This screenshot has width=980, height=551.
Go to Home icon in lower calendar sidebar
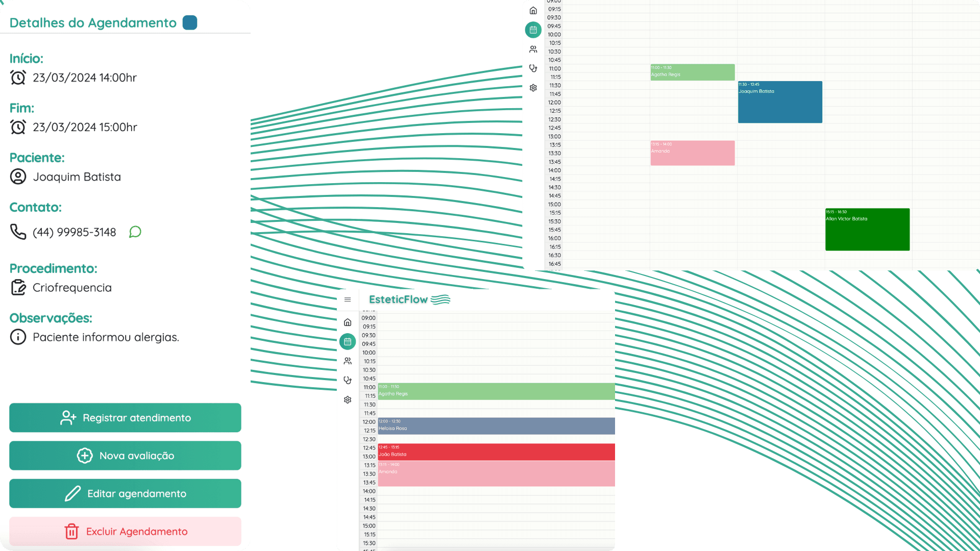pyautogui.click(x=348, y=322)
